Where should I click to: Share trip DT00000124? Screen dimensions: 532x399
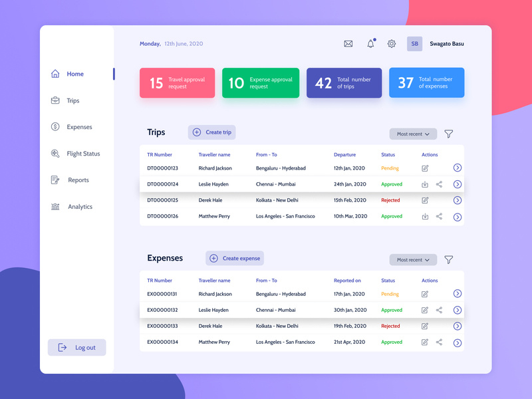pyautogui.click(x=439, y=184)
